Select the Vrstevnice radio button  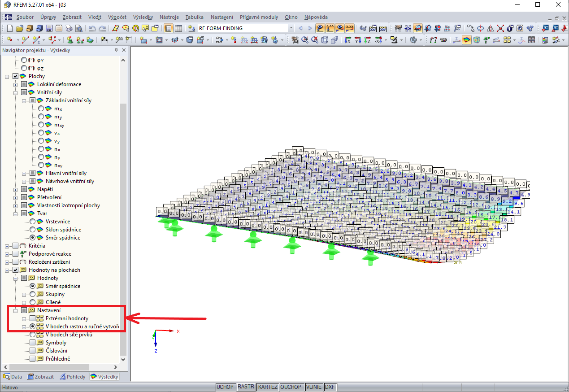point(33,222)
